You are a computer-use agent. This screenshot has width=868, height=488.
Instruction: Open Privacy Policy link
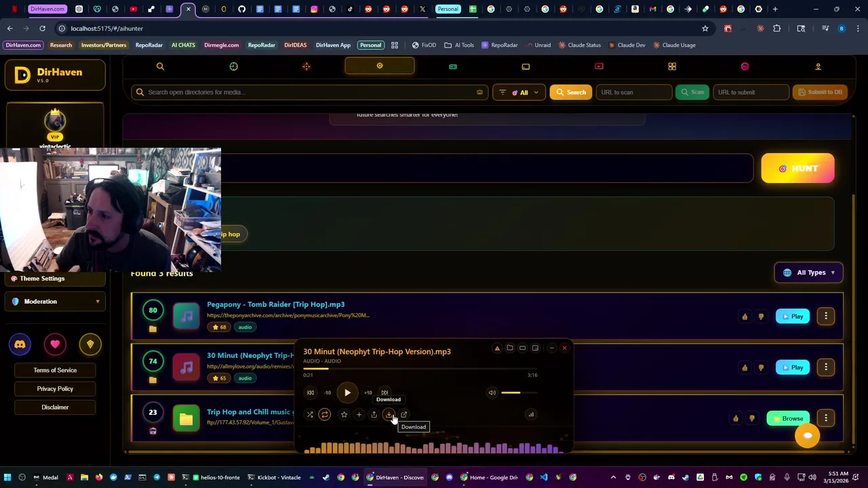[55, 388]
